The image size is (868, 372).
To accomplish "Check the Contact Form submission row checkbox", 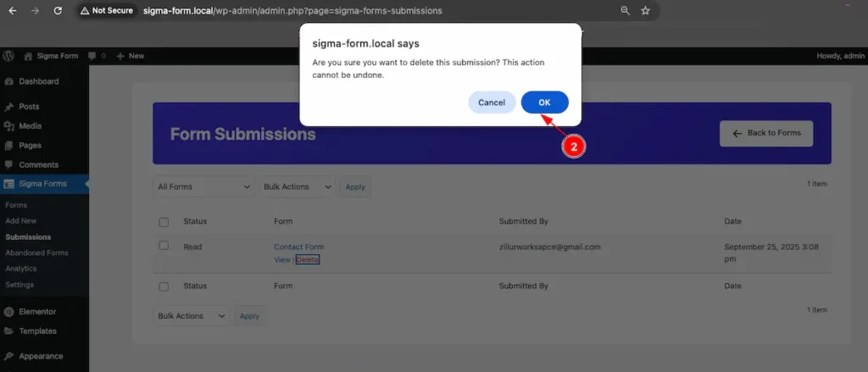I will (164, 245).
